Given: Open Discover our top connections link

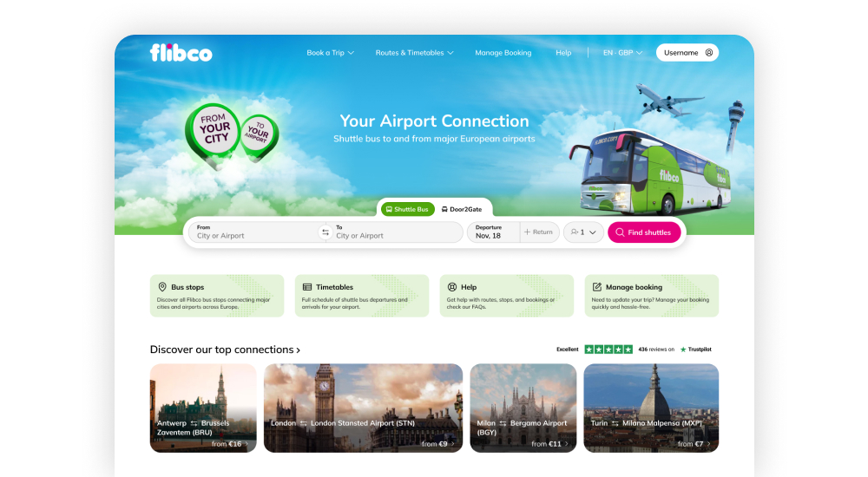Looking at the screenshot, I should 226,350.
